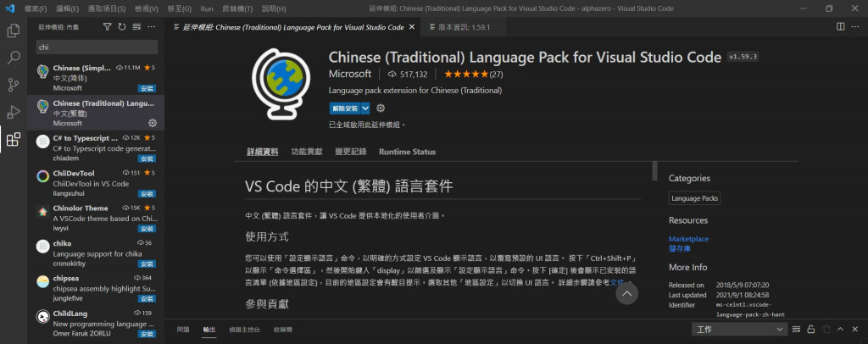Clear extensions search results icon

tap(136, 26)
